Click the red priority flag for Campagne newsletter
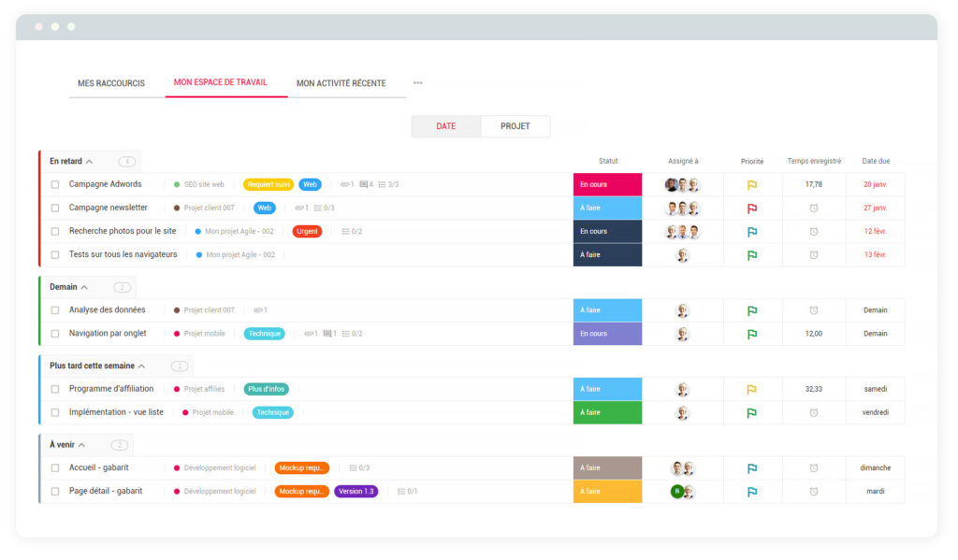 coord(751,208)
